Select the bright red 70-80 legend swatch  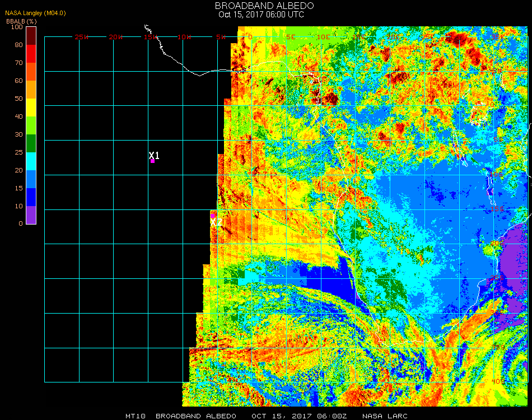[31, 54]
